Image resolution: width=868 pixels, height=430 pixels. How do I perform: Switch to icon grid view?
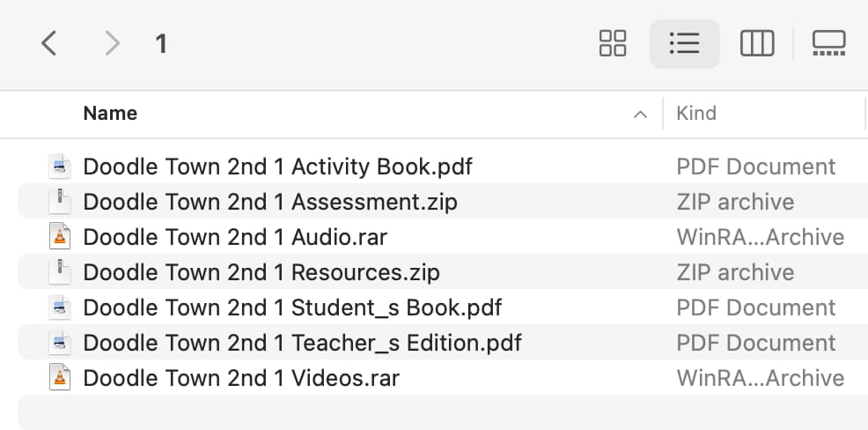[612, 43]
